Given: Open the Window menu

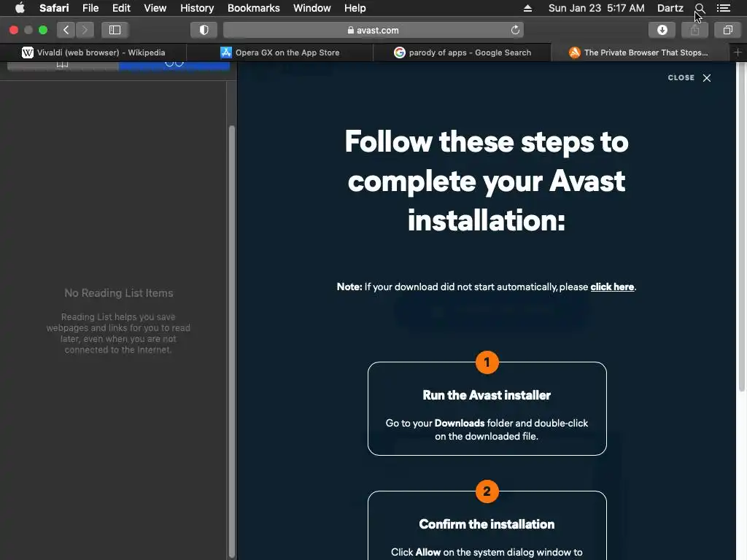Looking at the screenshot, I should pos(311,8).
